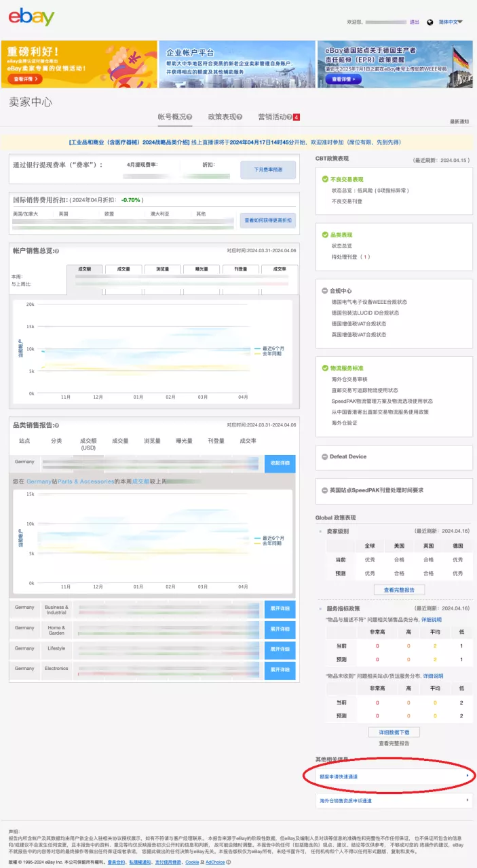Open the 企业帐户平台 banner
The width and height of the screenshot is (477, 868).
pos(237,64)
